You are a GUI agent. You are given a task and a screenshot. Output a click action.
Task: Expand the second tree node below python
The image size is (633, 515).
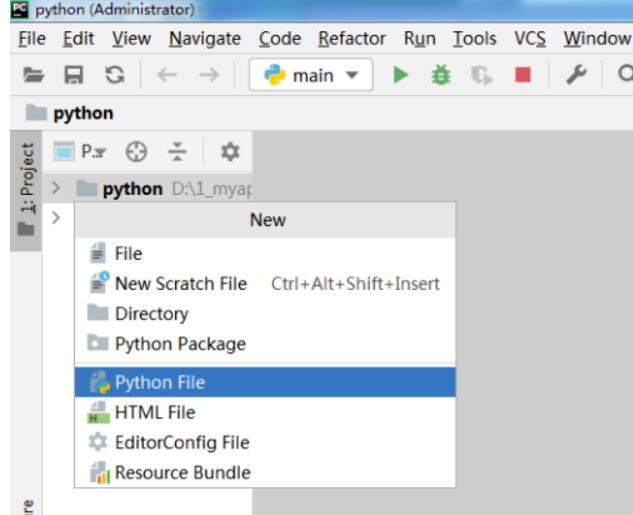[56, 218]
